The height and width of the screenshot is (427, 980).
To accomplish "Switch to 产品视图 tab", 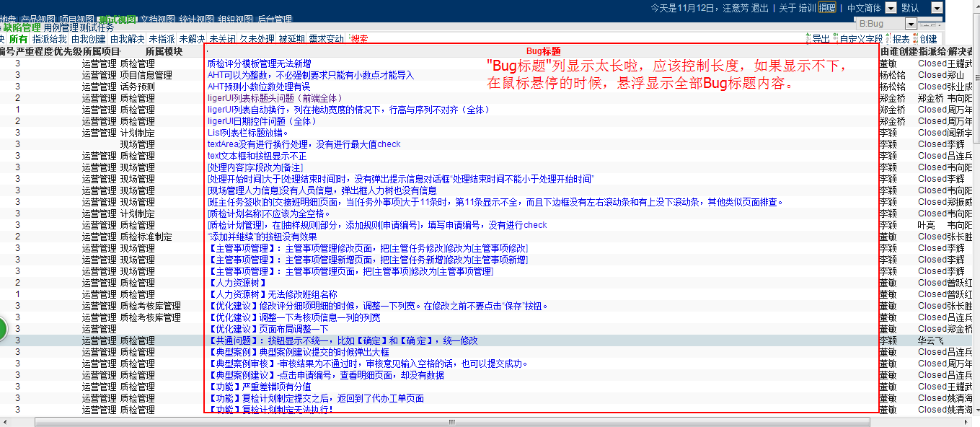I will coord(38,19).
